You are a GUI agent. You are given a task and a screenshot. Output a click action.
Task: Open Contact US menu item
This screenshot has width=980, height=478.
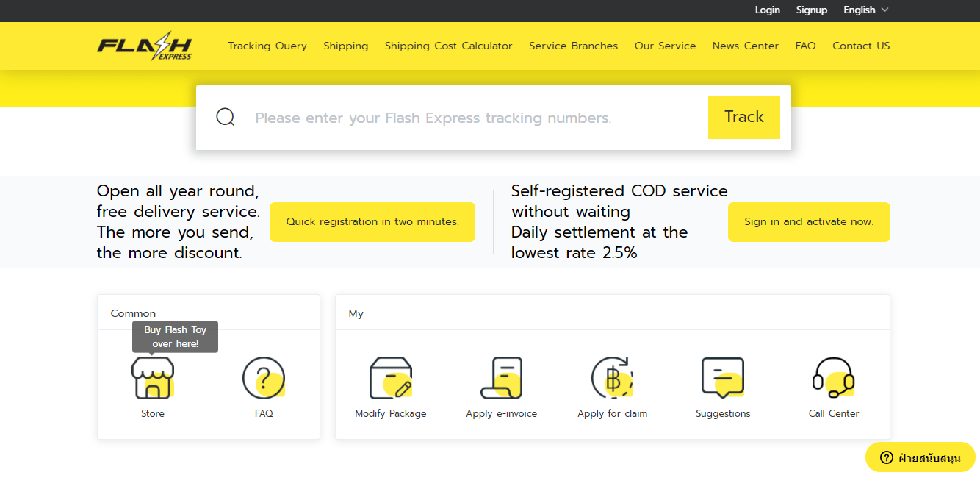click(861, 46)
